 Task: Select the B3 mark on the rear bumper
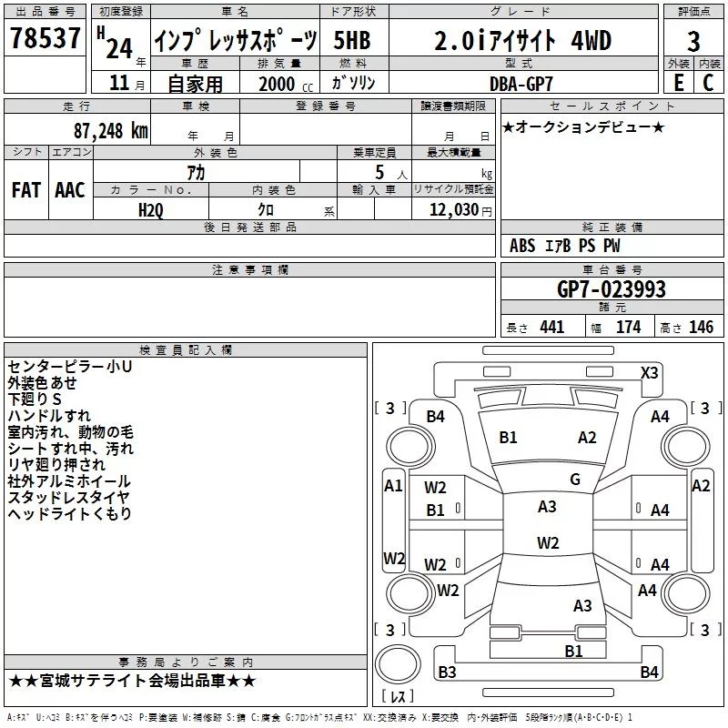447,672
